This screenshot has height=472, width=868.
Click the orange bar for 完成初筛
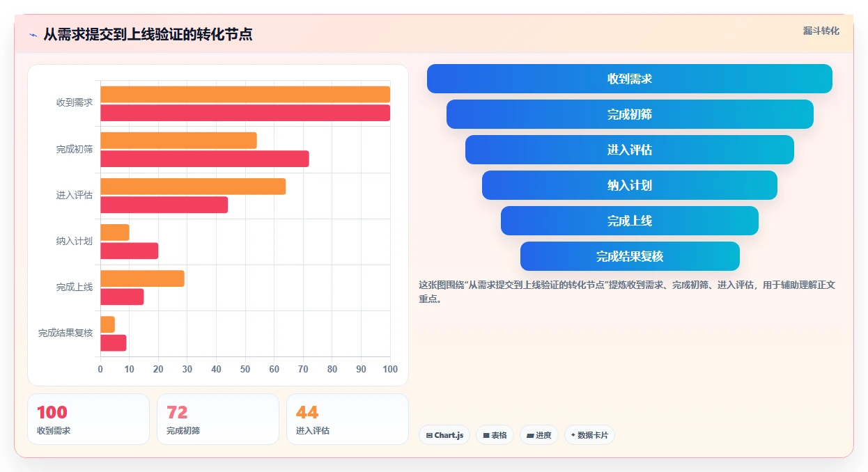(178, 141)
